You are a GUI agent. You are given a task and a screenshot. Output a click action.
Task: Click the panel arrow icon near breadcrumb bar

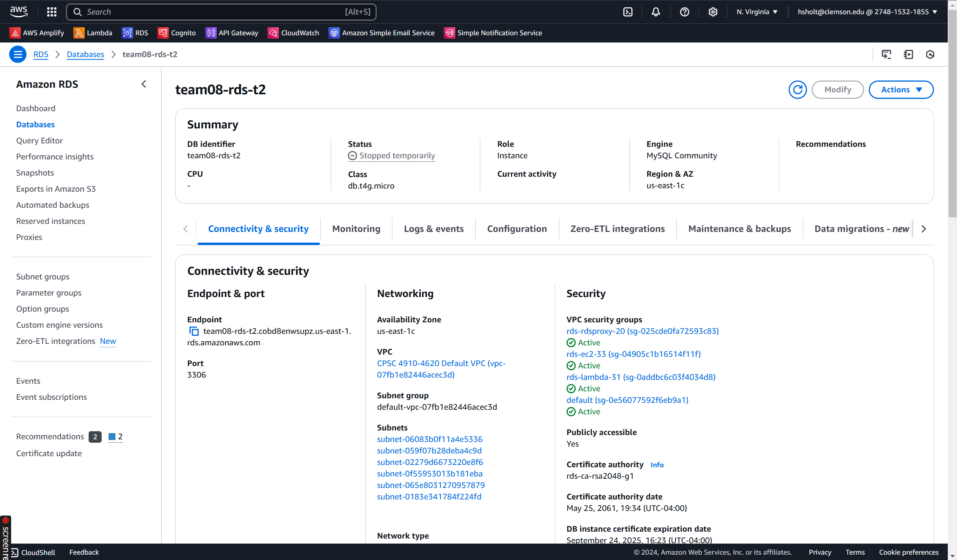[908, 54]
